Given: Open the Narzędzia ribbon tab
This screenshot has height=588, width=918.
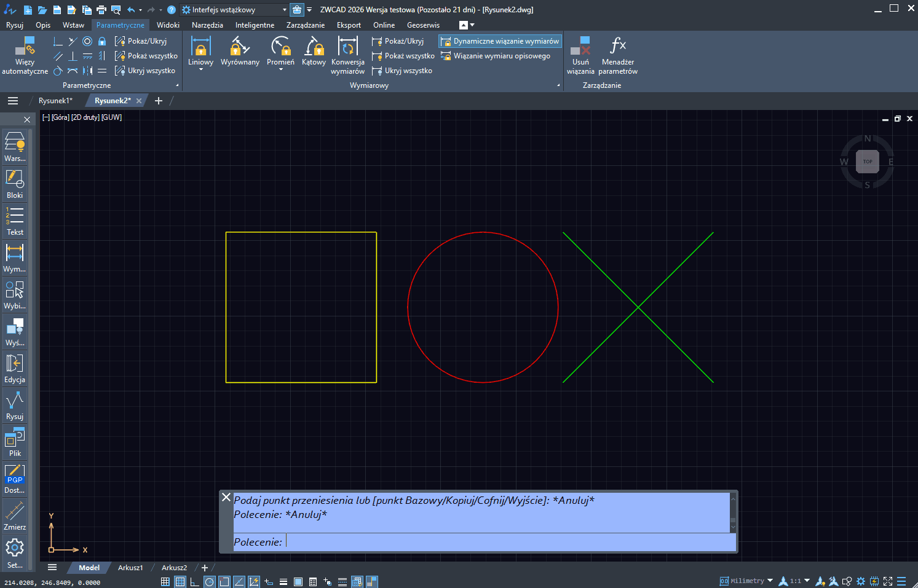Looking at the screenshot, I should (207, 25).
